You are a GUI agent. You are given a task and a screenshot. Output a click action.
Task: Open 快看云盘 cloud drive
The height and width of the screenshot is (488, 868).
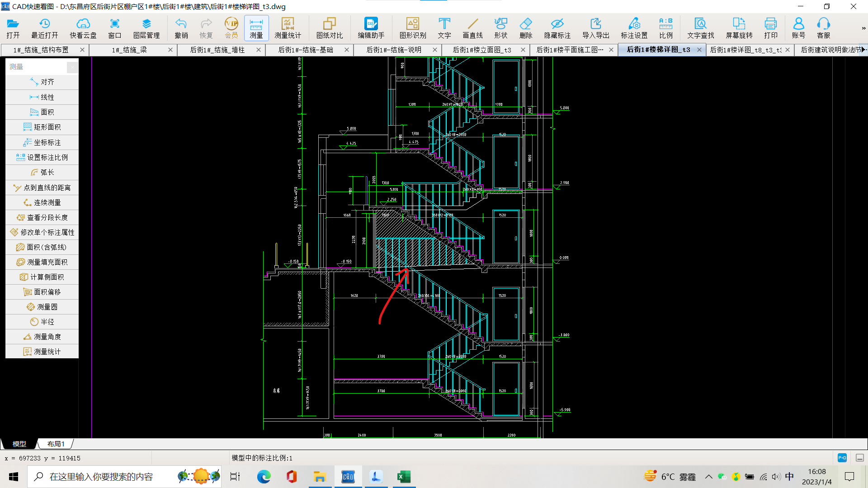coord(83,28)
